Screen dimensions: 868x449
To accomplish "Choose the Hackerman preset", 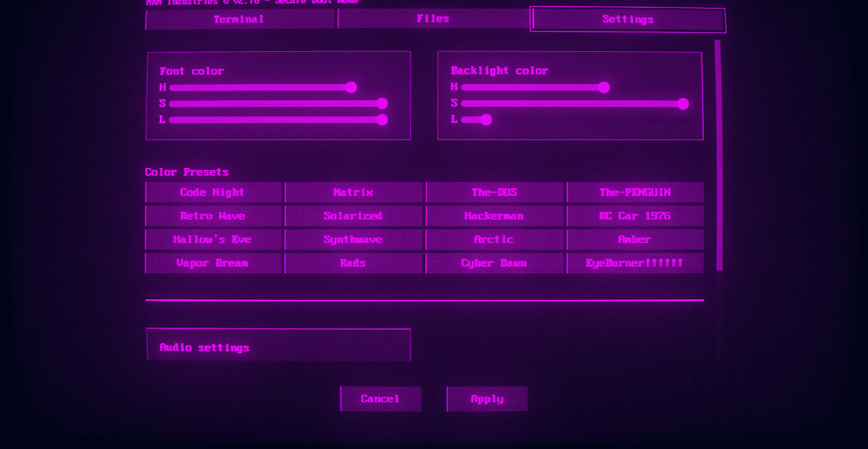I will coord(494,216).
